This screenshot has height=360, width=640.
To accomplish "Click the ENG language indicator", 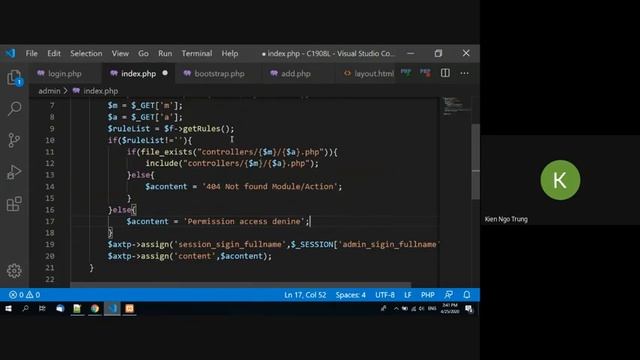I will [432, 309].
